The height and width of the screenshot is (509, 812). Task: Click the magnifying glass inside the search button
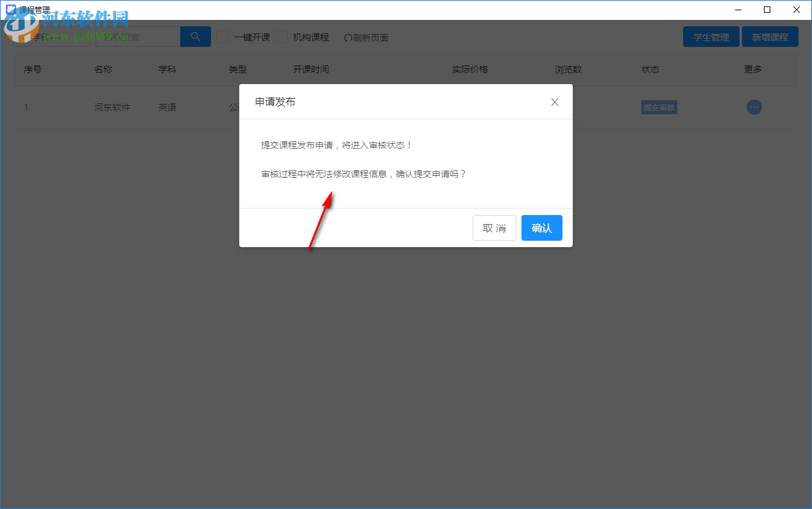pos(195,37)
